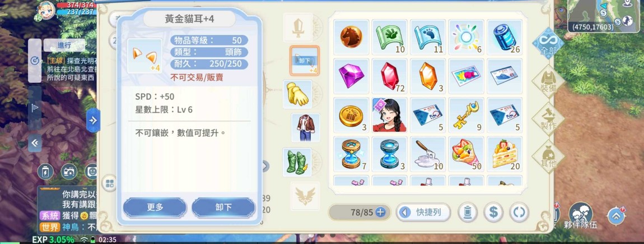This screenshot has height=244, width=644.
Task: Click the dollar sign sell icon
Action: pyautogui.click(x=493, y=213)
